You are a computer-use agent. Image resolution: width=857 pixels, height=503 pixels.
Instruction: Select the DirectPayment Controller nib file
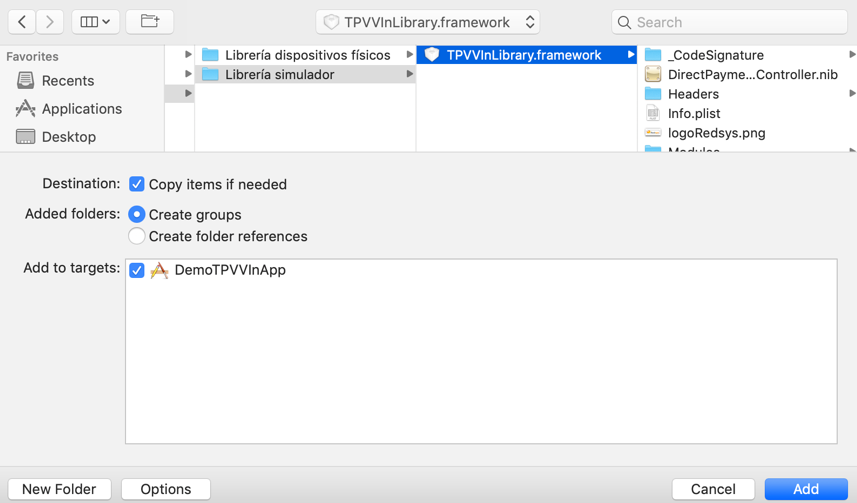(x=752, y=75)
